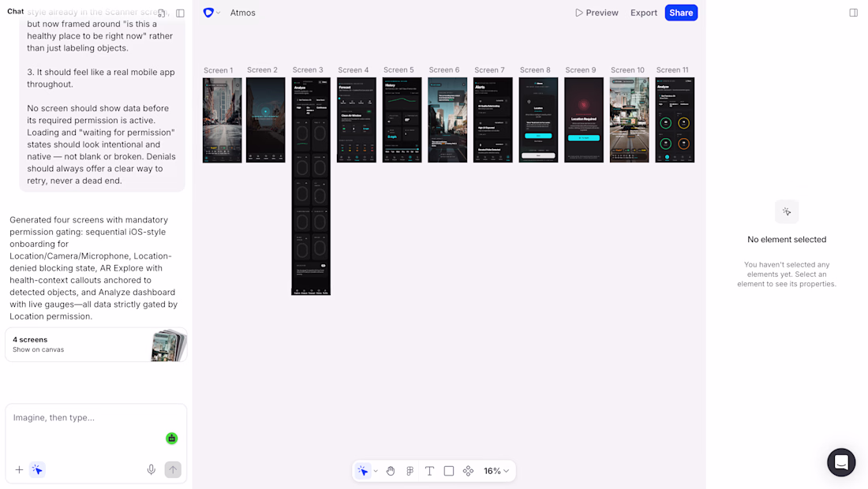Select the Text tool

coord(429,471)
